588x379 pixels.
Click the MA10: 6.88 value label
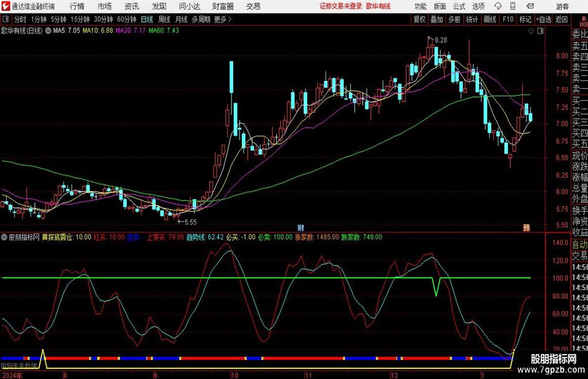pyautogui.click(x=98, y=30)
